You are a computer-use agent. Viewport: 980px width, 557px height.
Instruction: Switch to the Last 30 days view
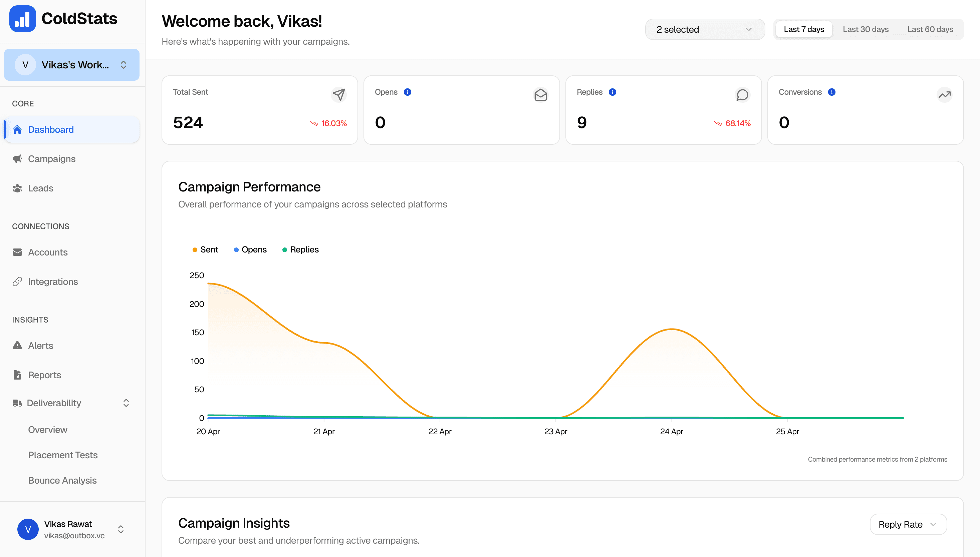point(866,29)
